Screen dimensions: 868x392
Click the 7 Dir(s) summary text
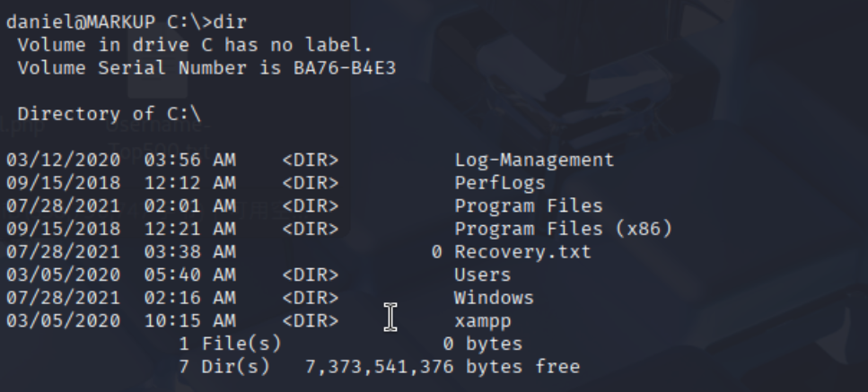[x=224, y=367]
